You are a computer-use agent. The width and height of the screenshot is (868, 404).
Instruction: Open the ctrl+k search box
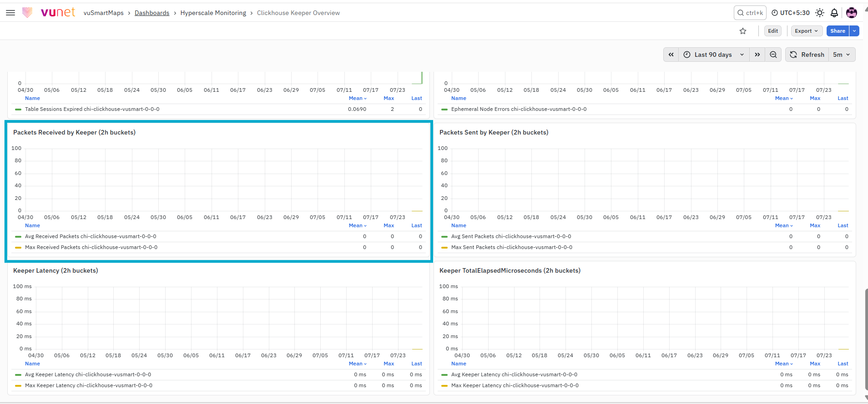point(750,13)
